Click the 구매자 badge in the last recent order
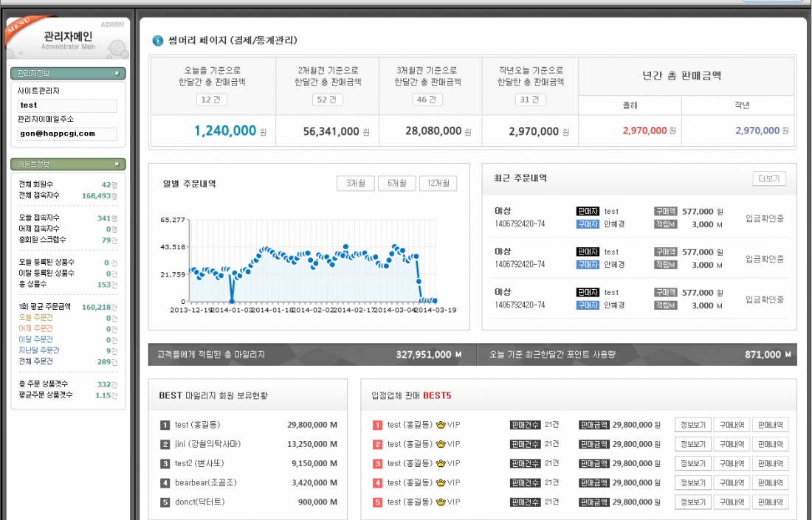812x520 pixels. click(x=588, y=305)
